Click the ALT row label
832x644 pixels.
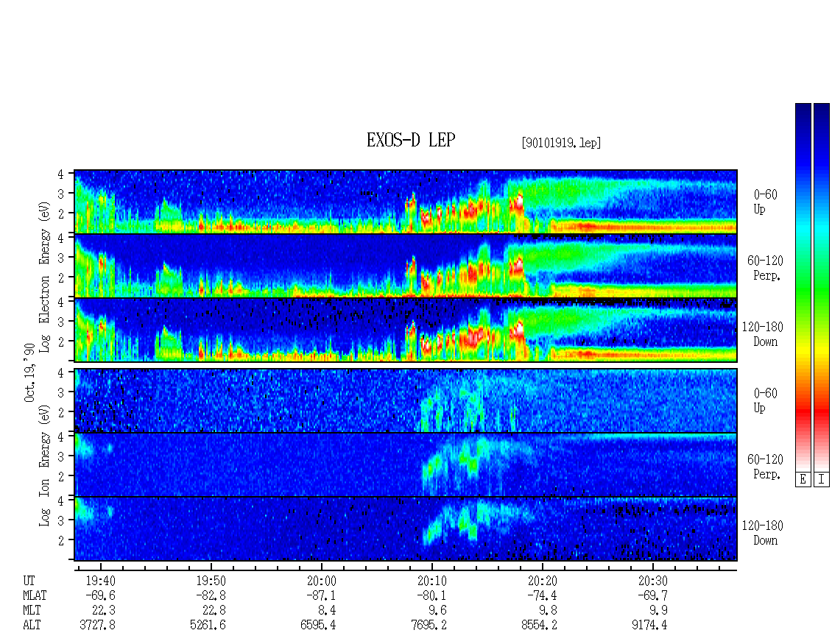(32, 626)
